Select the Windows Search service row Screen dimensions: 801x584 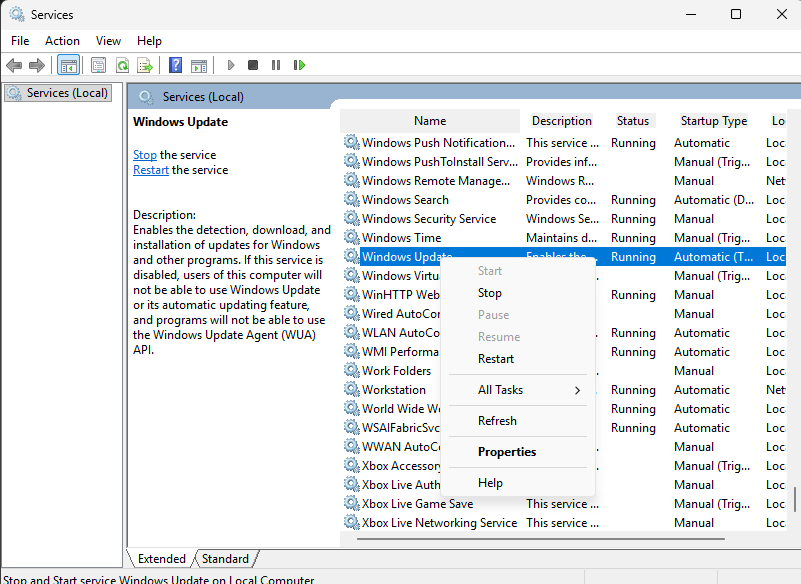click(x=564, y=199)
